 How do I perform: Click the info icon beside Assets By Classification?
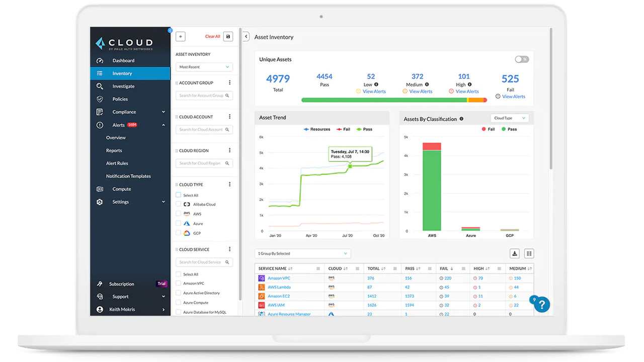pos(461,119)
